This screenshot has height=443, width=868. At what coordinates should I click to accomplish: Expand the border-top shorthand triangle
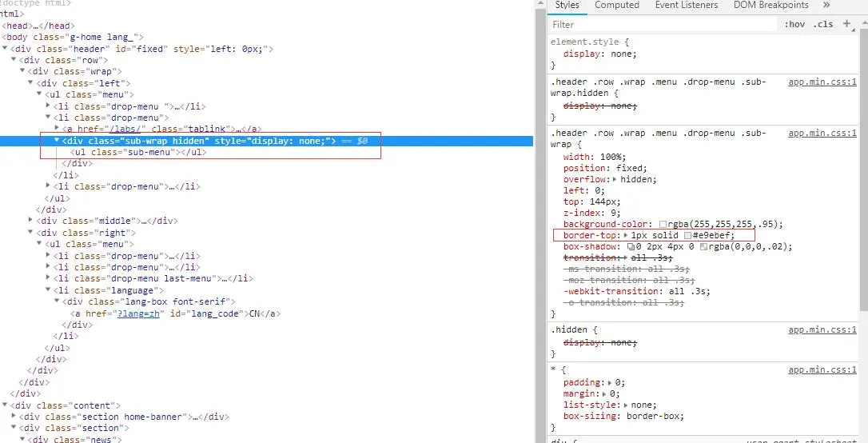626,235
